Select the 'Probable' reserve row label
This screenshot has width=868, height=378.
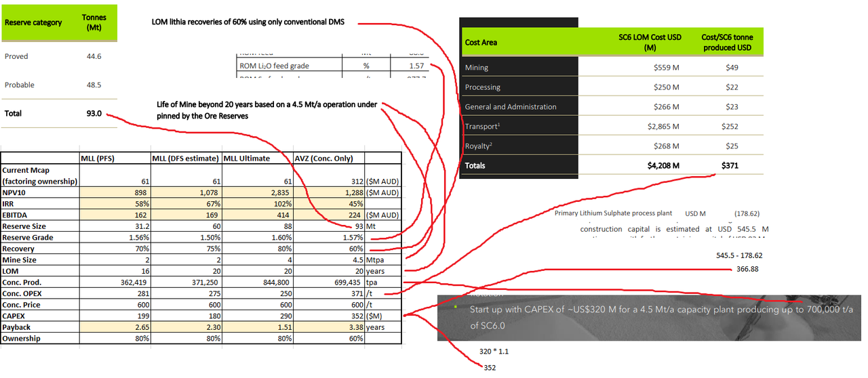pyautogui.click(x=20, y=85)
